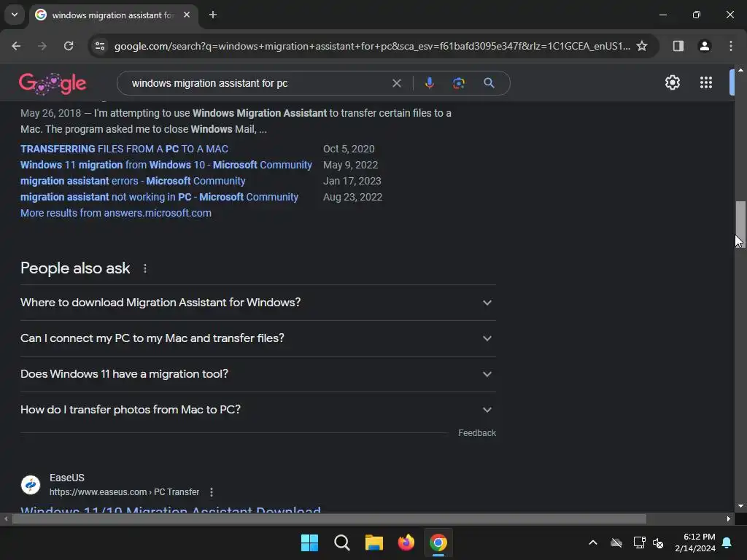The height and width of the screenshot is (560, 747).
Task: Click the URL in the address bar
Action: tap(372, 46)
